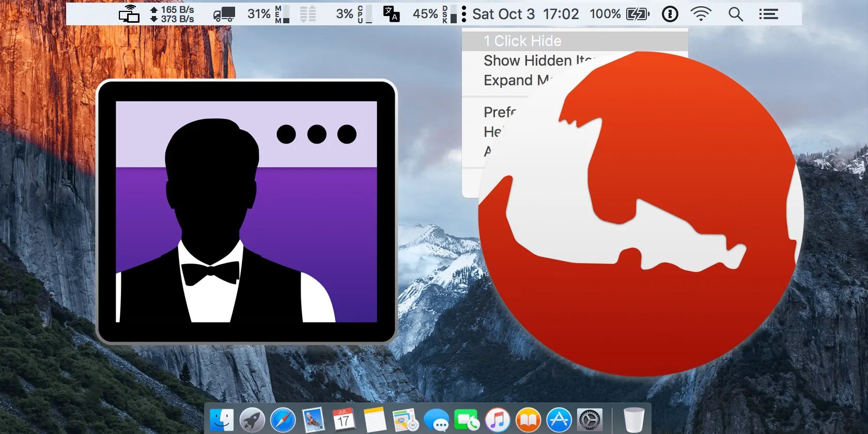Screen dimensions: 868x434
Task: Open the network speed 165 B/s monitor
Action: (x=172, y=14)
